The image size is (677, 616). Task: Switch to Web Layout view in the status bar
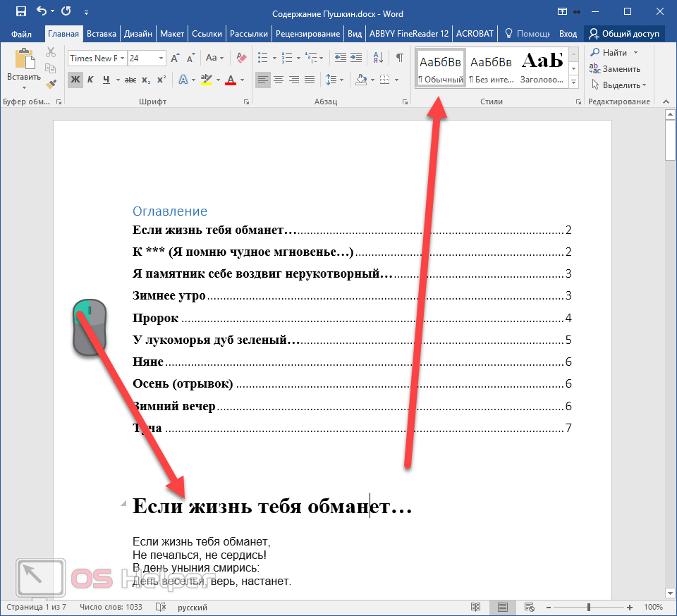point(530,607)
